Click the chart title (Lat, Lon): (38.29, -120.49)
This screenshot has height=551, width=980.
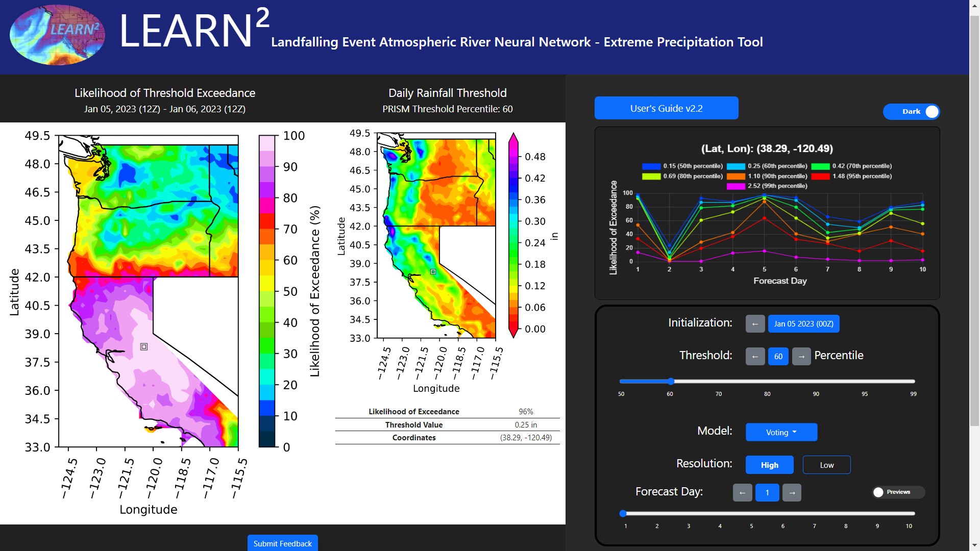(767, 148)
